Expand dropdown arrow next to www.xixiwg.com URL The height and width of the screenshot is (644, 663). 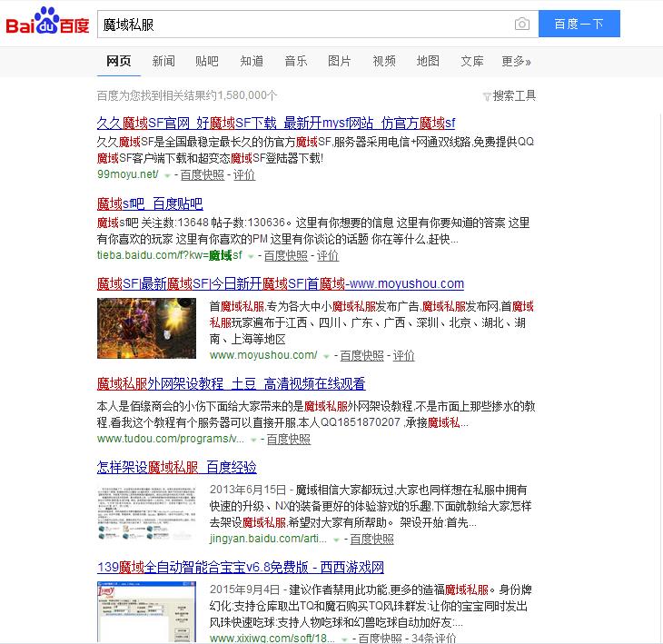click(x=344, y=639)
